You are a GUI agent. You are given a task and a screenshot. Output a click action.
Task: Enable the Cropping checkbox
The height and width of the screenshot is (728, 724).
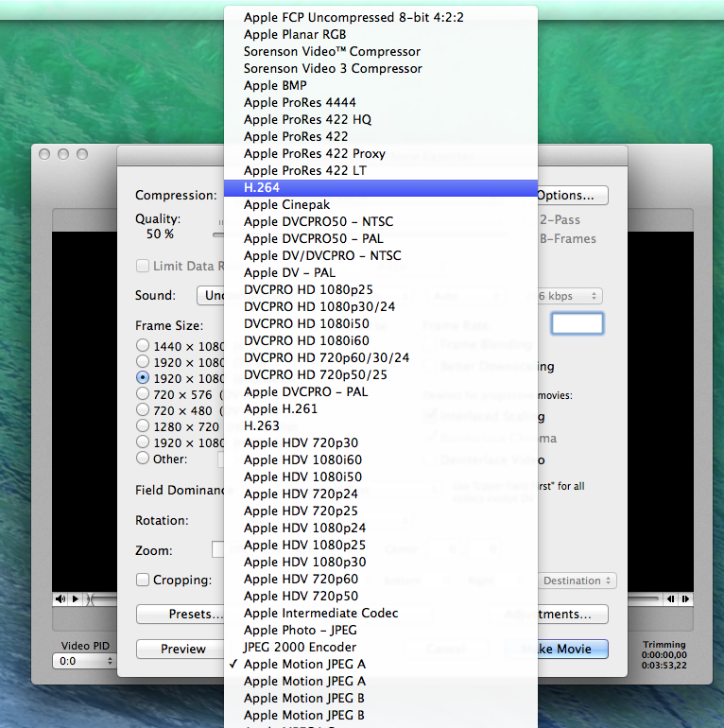tap(143, 580)
